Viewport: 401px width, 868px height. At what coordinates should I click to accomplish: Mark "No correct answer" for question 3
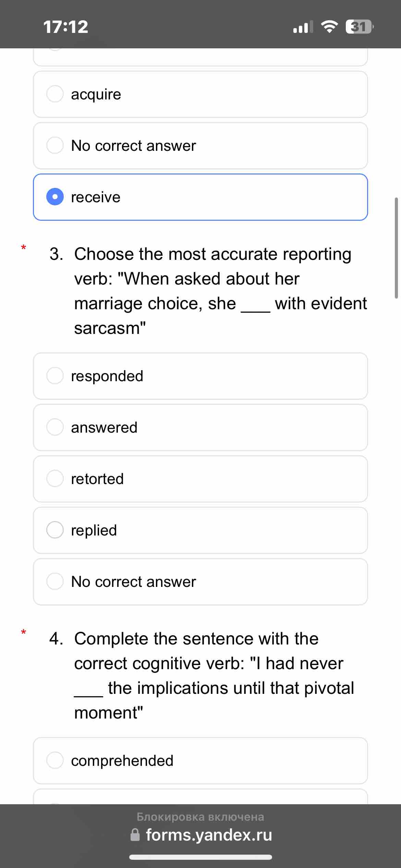click(x=55, y=581)
